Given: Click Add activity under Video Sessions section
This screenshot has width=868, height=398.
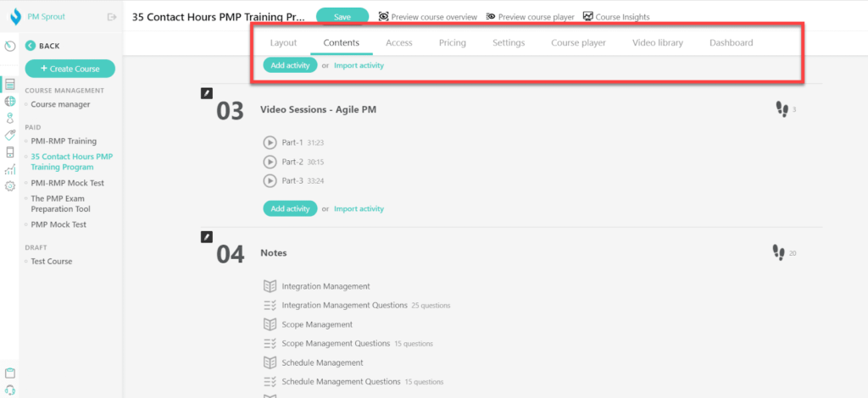Looking at the screenshot, I should pyautogui.click(x=290, y=208).
